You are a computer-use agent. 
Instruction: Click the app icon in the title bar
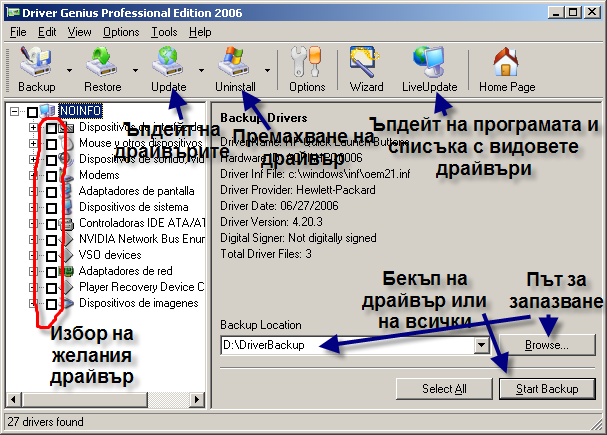point(13,13)
